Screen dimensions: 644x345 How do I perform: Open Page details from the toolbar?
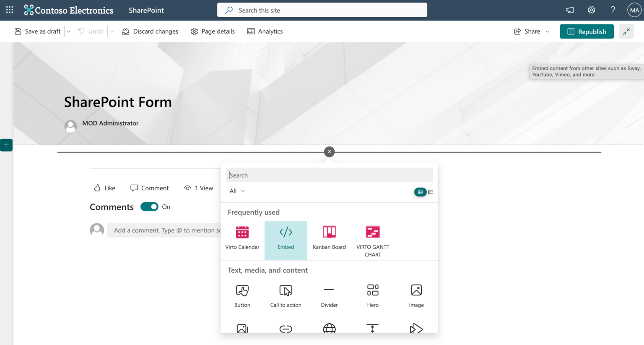(213, 31)
